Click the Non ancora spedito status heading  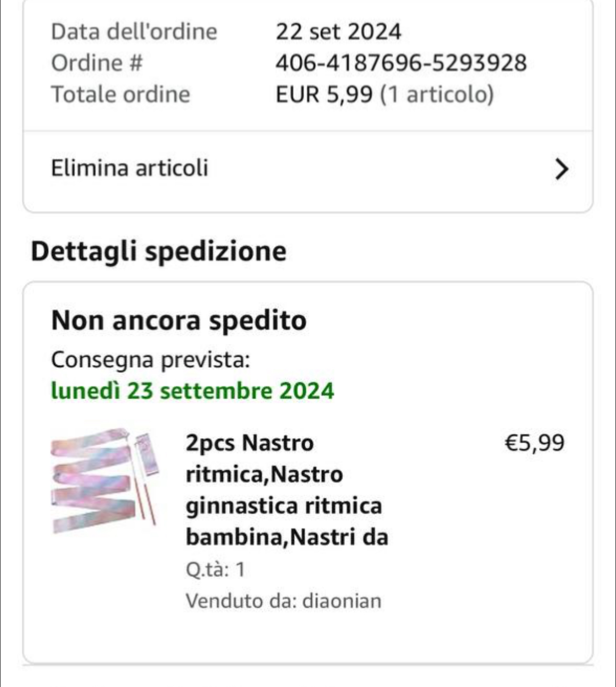point(179,320)
